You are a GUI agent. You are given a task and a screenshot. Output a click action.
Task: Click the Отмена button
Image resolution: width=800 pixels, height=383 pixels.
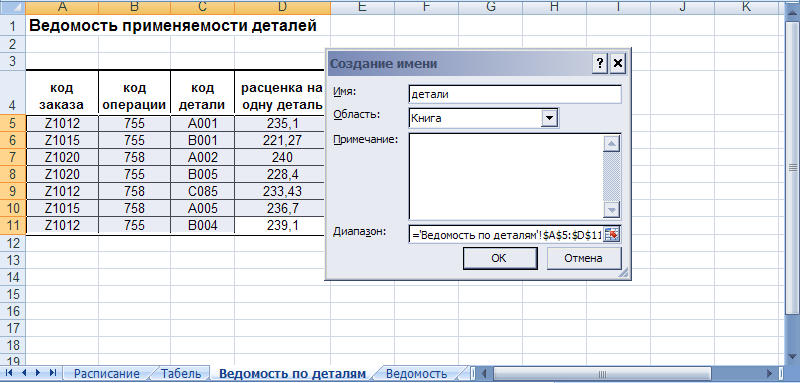[x=584, y=258]
